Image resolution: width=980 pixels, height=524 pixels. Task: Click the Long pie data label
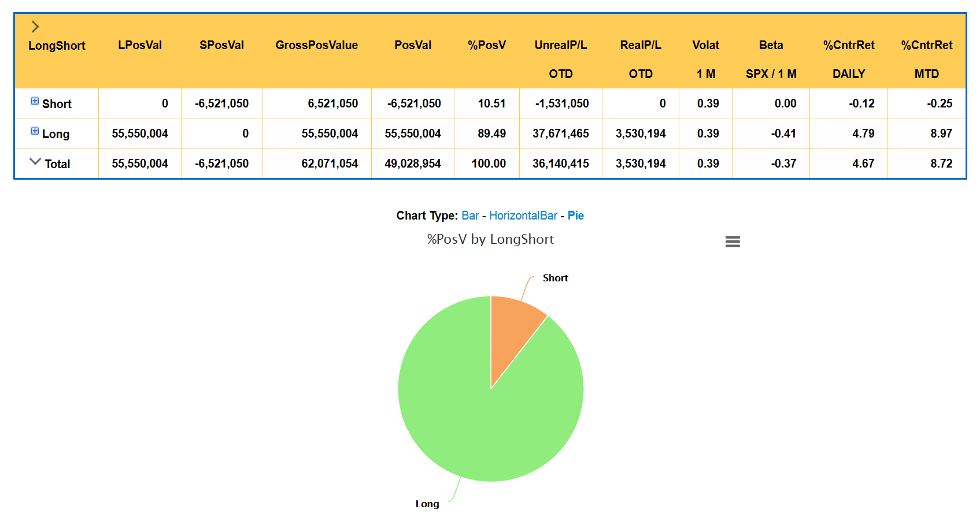[x=427, y=504]
